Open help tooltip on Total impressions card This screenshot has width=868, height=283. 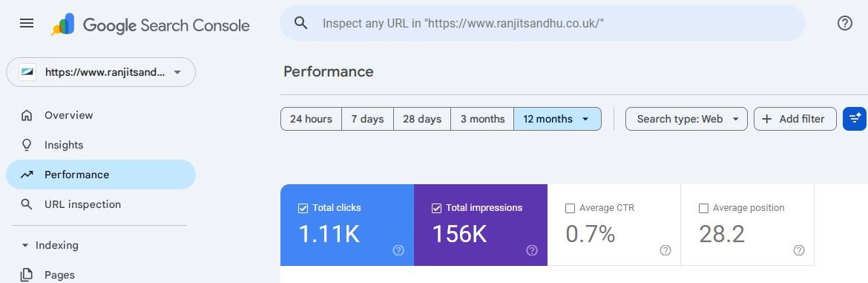(532, 250)
